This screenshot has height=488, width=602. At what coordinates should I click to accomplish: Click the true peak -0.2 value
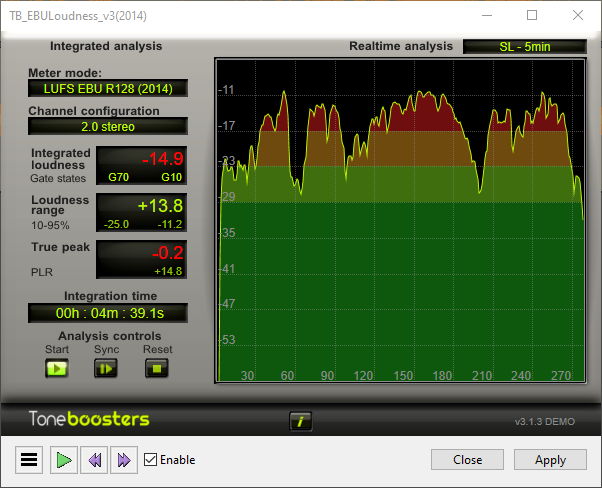(168, 253)
